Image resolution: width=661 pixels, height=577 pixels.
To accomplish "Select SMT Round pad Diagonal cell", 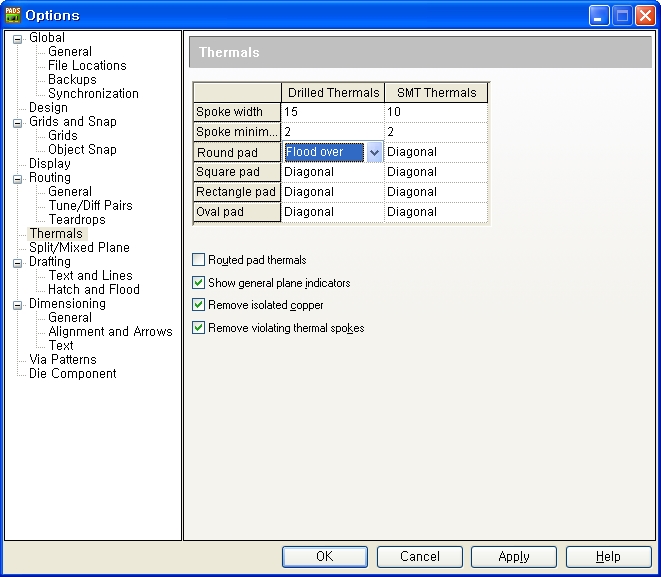I will tap(436, 152).
